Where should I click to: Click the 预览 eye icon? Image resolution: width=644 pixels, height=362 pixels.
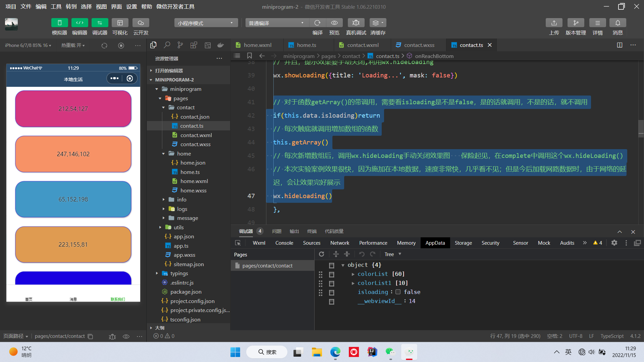(x=334, y=23)
